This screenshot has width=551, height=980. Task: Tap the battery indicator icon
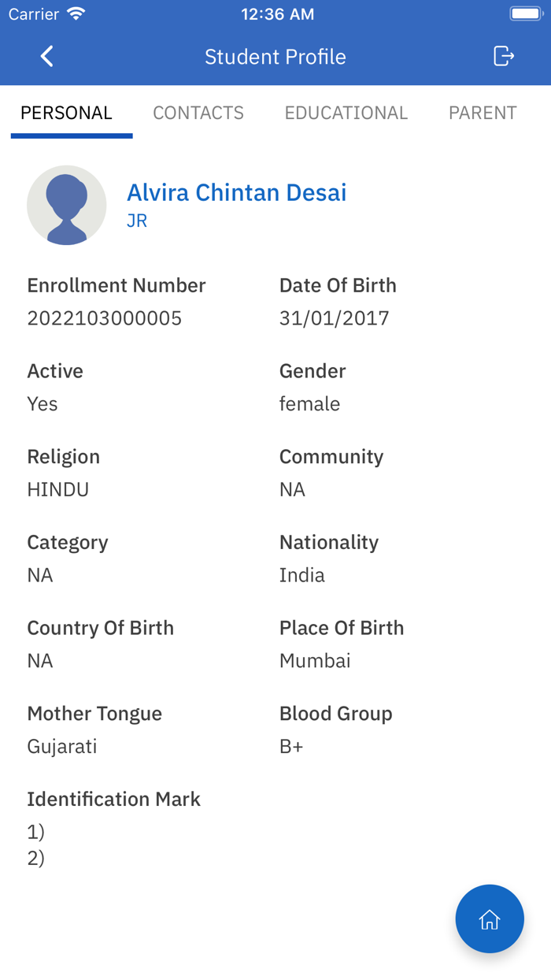[x=526, y=14]
